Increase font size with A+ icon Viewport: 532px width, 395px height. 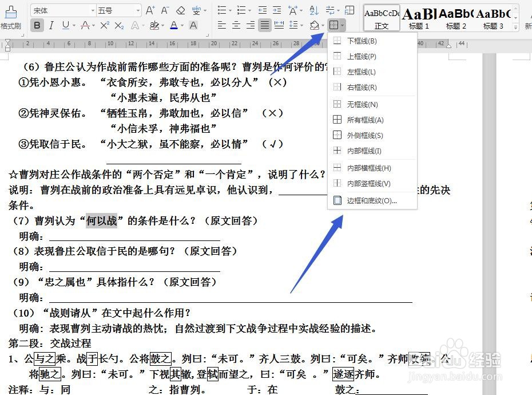(x=149, y=9)
